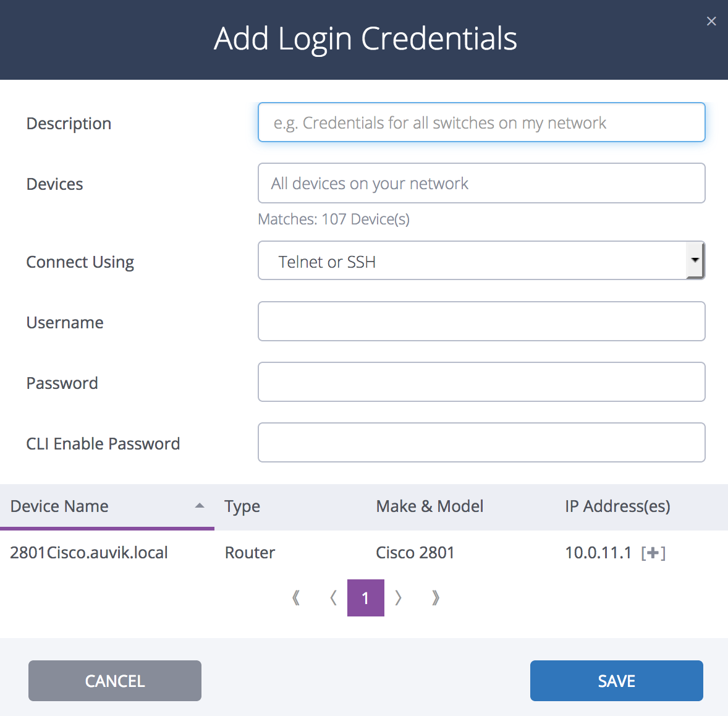Jump to the last results page
The width and height of the screenshot is (728, 716).
click(x=436, y=598)
